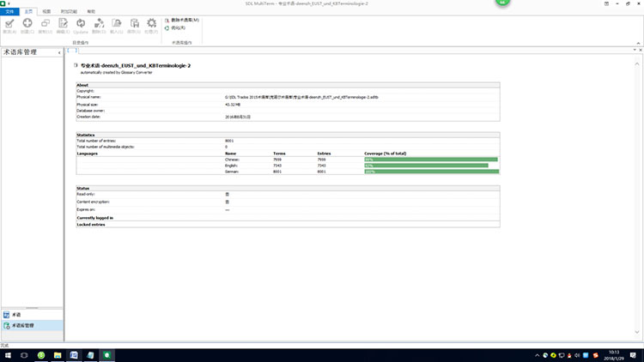Open the 帮助 help ribbon tab
This screenshot has height=362, width=644.
(91, 11)
